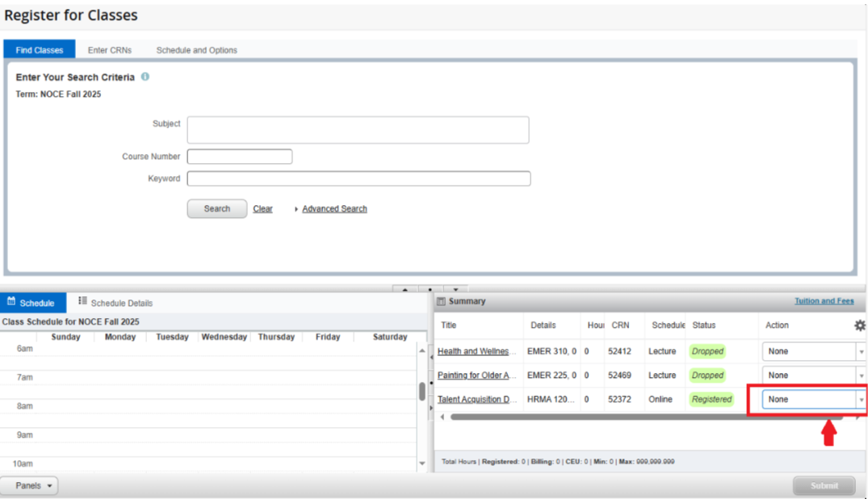Switch to Schedule and Options tab
Screen dimensions: 868x499
196,50
